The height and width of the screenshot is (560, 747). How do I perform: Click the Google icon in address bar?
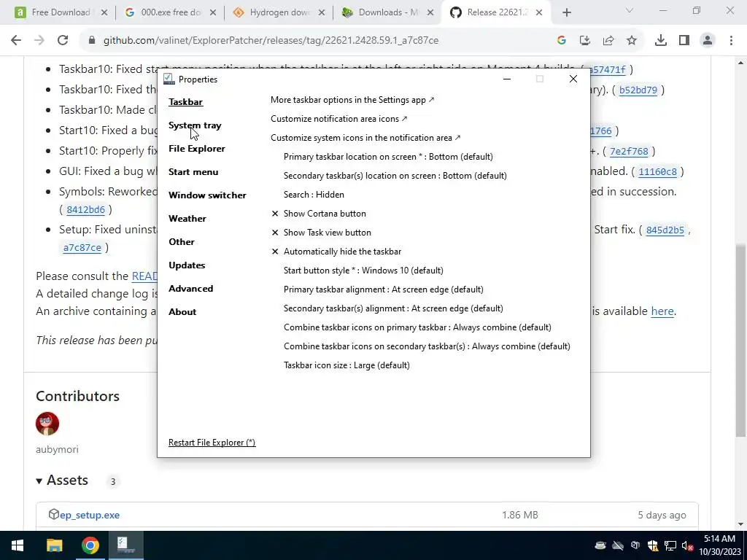[x=562, y=41]
